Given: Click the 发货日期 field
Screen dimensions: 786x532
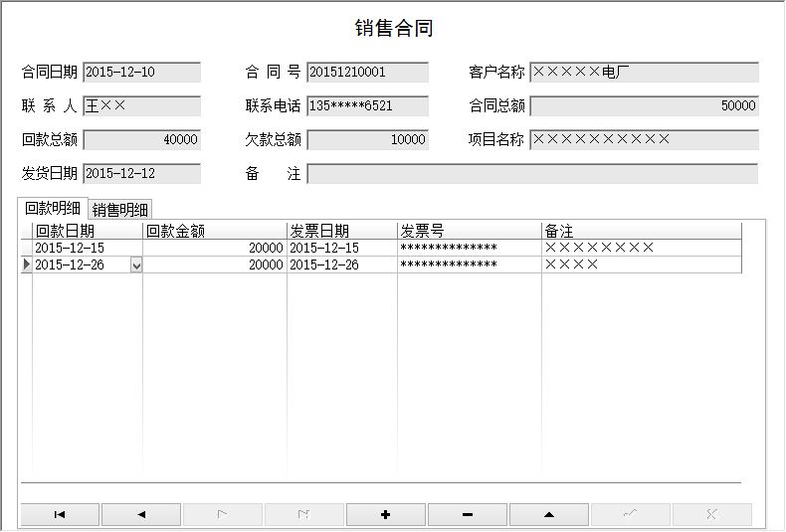Looking at the screenshot, I should pyautogui.click(x=142, y=173).
